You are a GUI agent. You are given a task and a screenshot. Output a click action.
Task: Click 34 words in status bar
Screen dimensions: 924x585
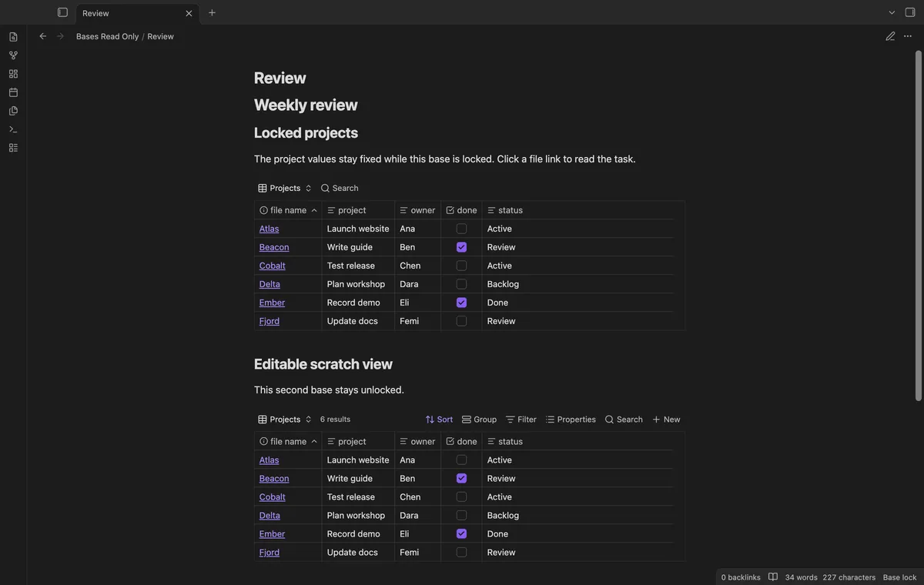802,577
